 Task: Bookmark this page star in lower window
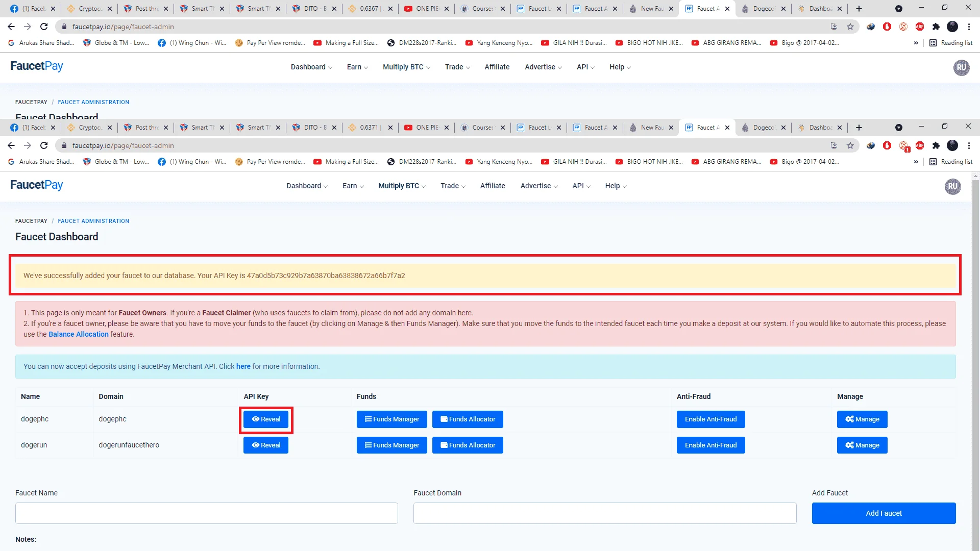[x=850, y=146]
